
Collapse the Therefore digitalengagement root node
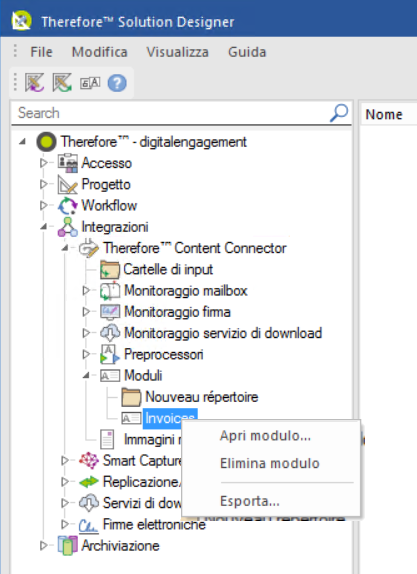coord(22,141)
